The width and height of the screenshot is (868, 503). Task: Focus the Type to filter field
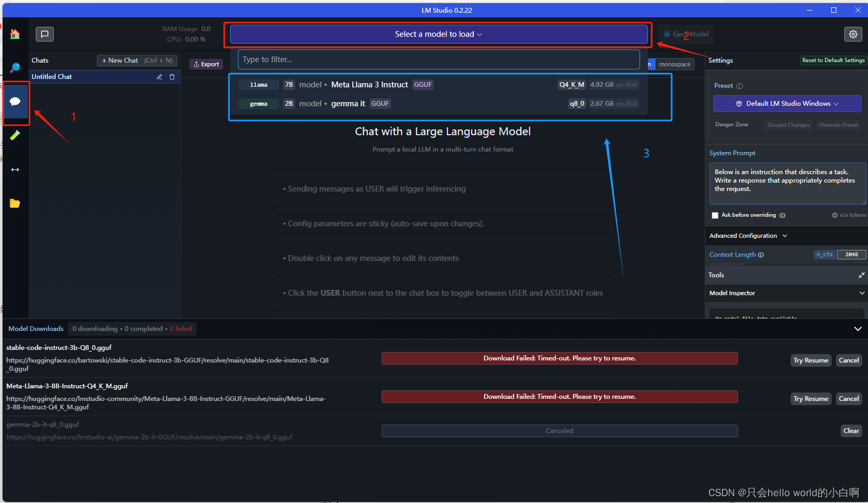pos(438,59)
